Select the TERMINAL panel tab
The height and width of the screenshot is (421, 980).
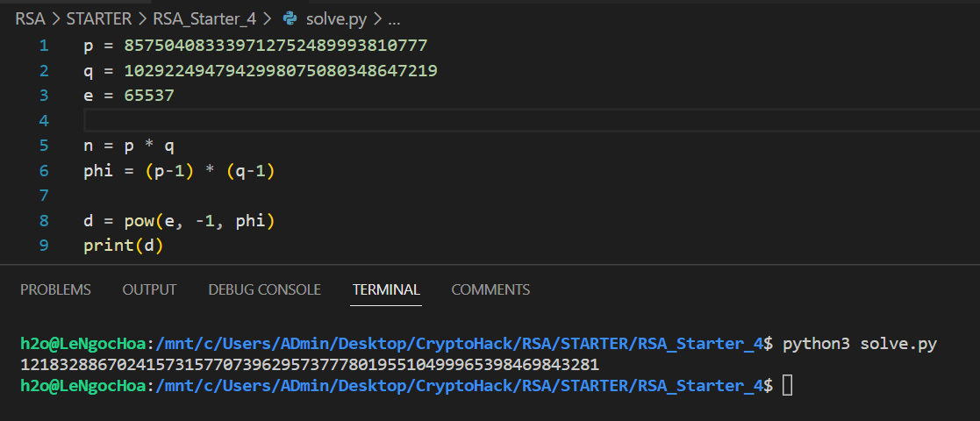tap(386, 289)
